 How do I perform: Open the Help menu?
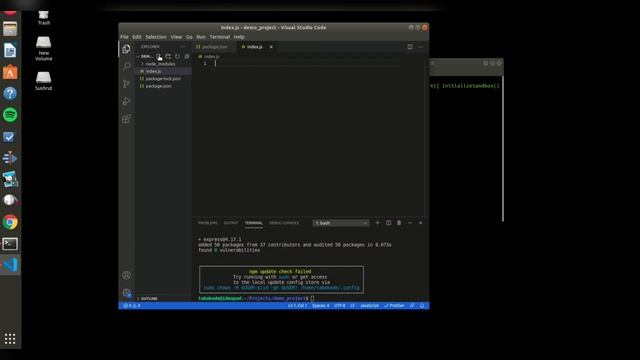point(239,37)
